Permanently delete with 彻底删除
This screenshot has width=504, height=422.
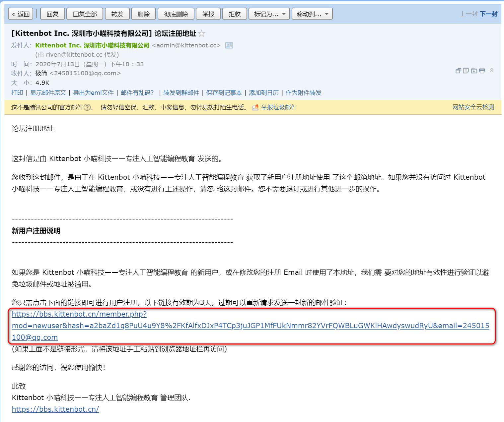point(176,14)
